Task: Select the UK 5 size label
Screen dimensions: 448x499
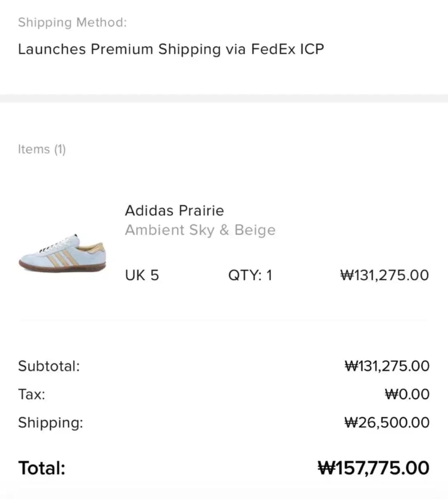Action: [x=142, y=275]
